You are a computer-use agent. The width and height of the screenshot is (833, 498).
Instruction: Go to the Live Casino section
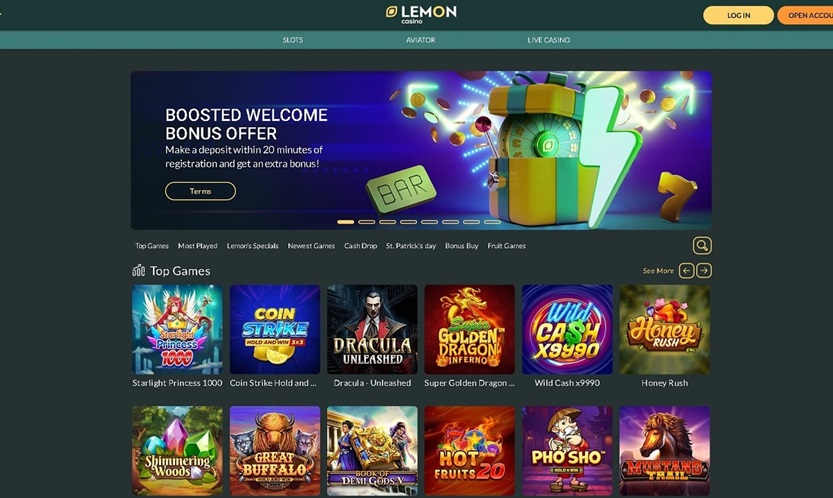coord(548,40)
